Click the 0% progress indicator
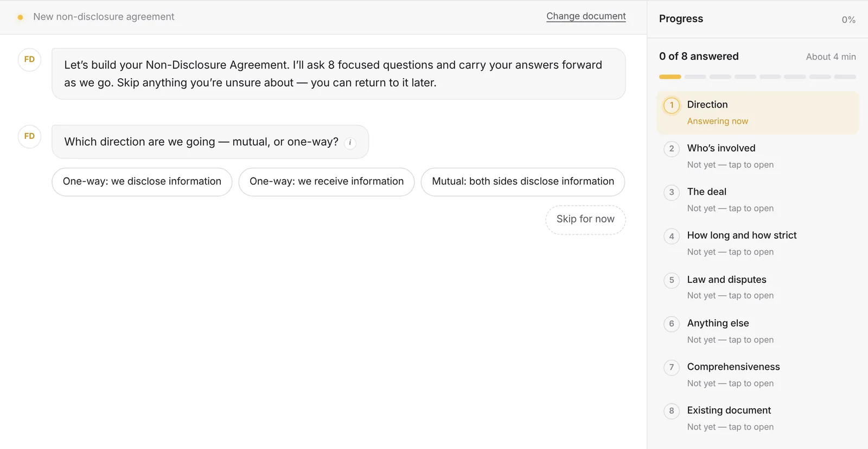Screen dimensions: 868x449 (848, 20)
